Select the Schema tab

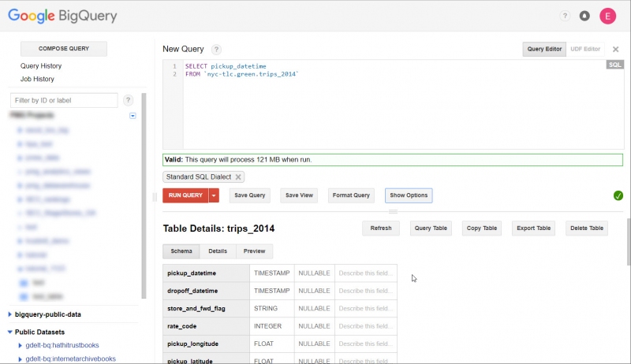click(181, 251)
